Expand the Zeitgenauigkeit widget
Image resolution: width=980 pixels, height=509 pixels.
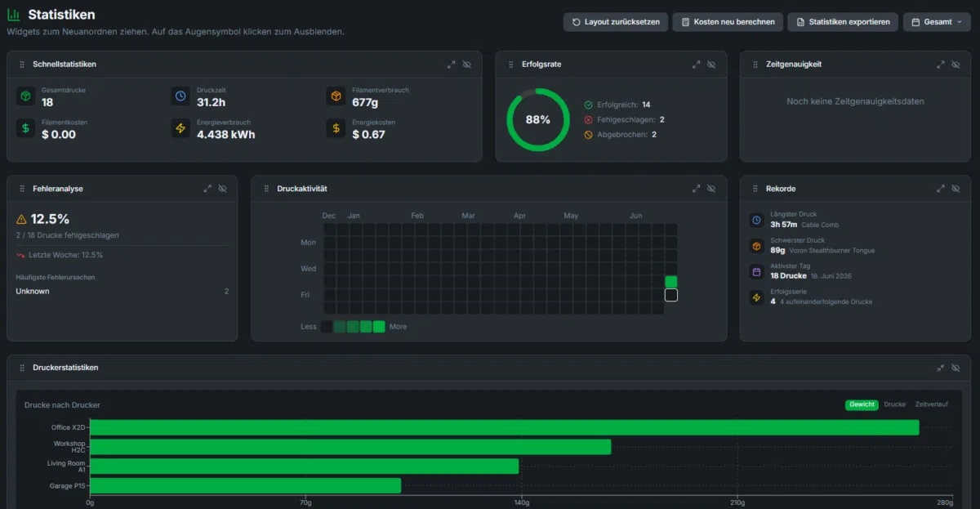point(941,64)
